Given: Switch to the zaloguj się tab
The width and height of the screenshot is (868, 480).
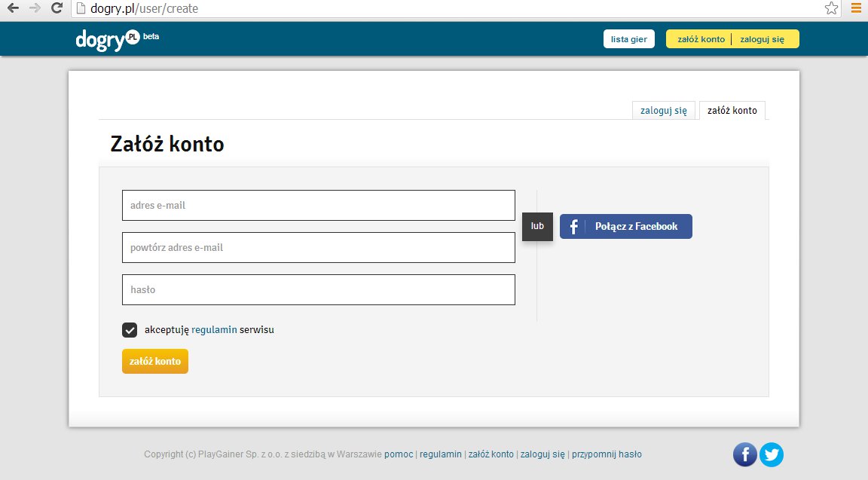Looking at the screenshot, I should (x=664, y=110).
